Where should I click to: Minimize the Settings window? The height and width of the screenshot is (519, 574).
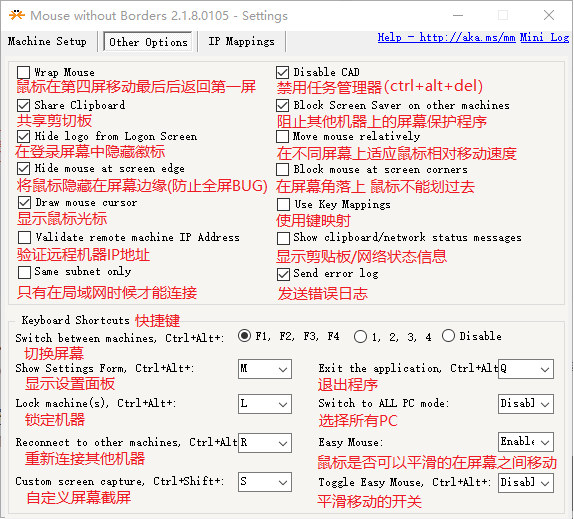[458, 15]
